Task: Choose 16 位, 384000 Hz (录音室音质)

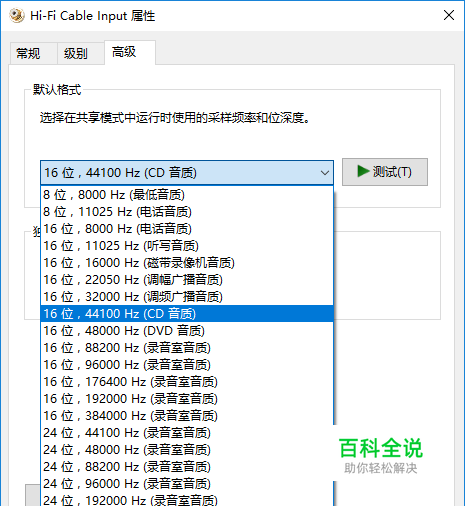Action: [x=187, y=416]
